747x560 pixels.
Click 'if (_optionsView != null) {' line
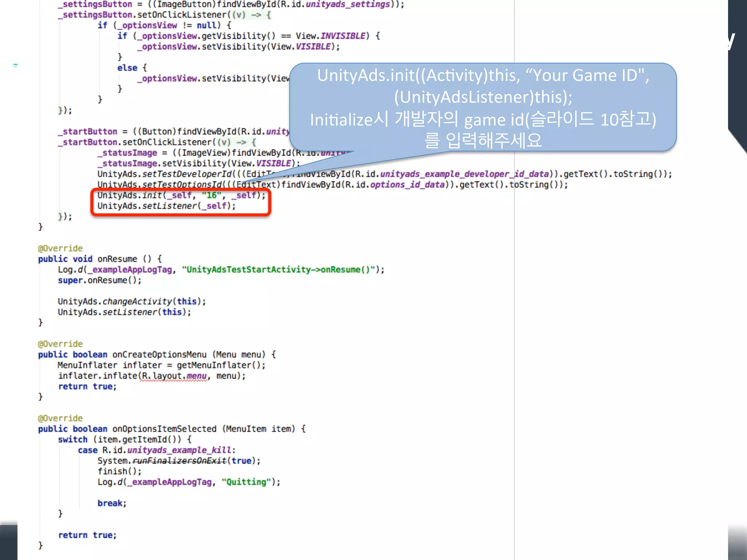tap(164, 26)
